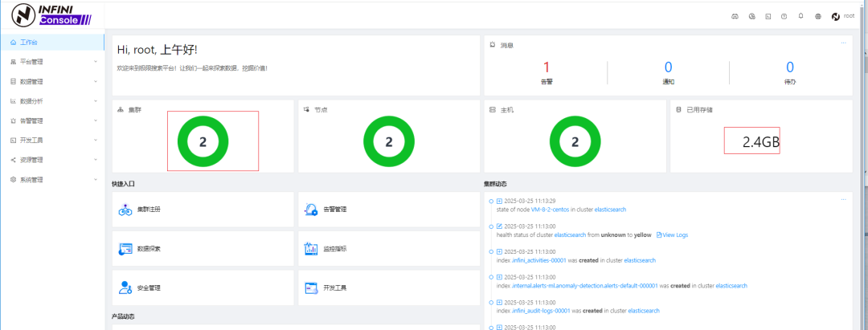This screenshot has height=330, width=868.
Task: Click the 2025-03-25 11:13:29 timestamp text
Action: [x=530, y=201]
